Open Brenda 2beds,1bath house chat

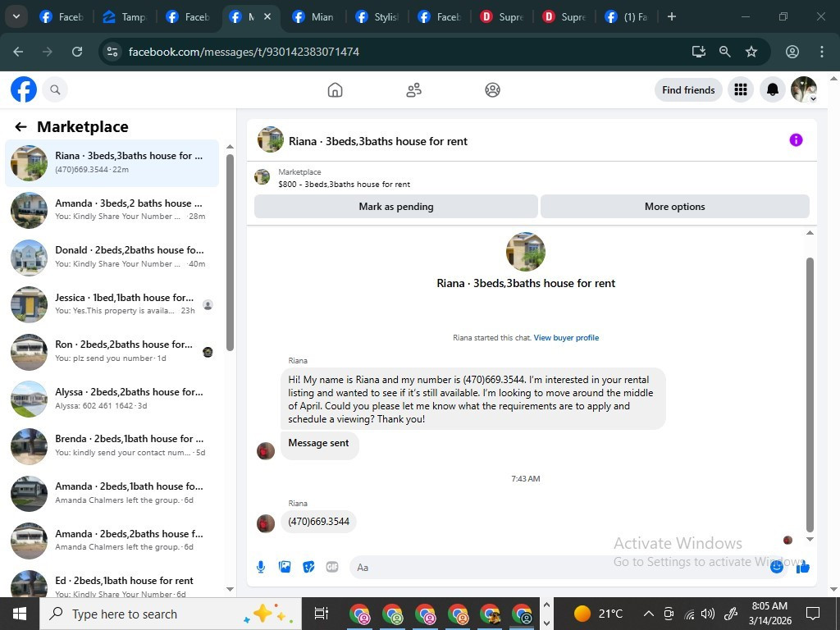112,445
